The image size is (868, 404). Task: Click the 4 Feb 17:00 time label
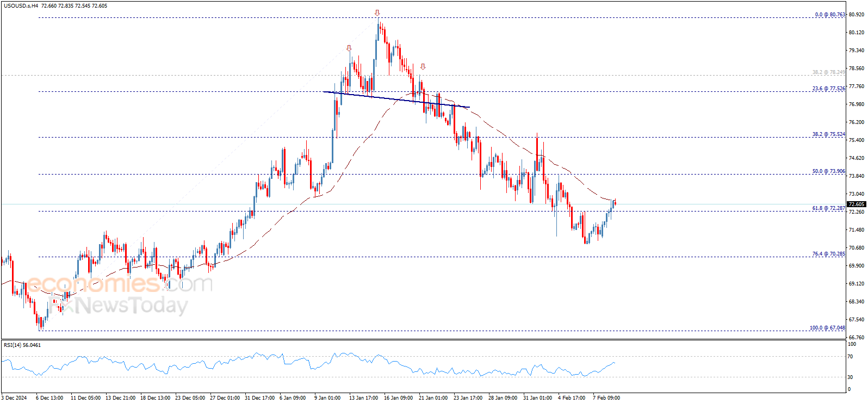(572, 398)
